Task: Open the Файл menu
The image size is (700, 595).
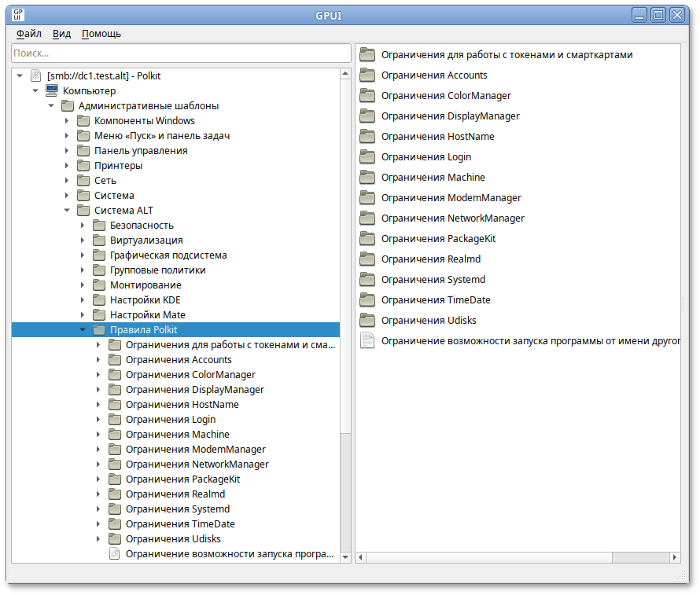Action: (29, 34)
